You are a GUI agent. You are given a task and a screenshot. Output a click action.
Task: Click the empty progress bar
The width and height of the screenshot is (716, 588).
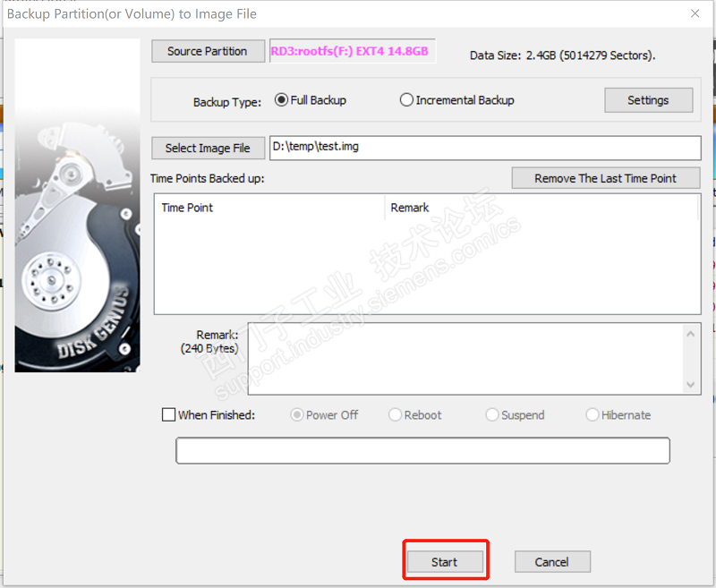pos(422,450)
